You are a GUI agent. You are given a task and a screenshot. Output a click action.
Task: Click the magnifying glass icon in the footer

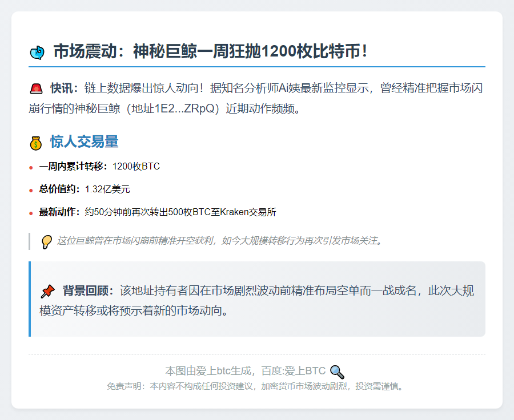point(337,371)
